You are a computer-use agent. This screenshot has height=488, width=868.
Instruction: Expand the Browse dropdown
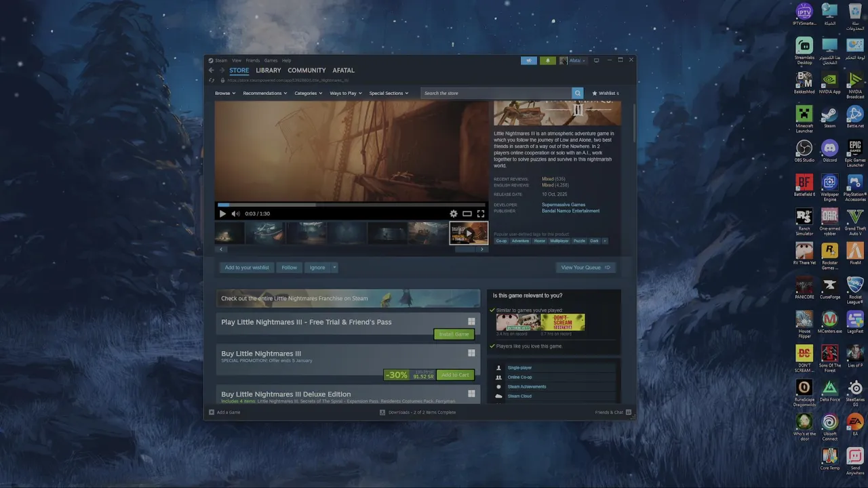[x=225, y=93]
